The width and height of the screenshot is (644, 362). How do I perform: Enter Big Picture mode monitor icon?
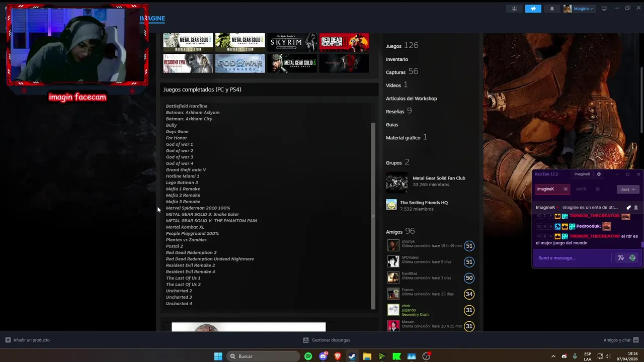[x=604, y=9]
